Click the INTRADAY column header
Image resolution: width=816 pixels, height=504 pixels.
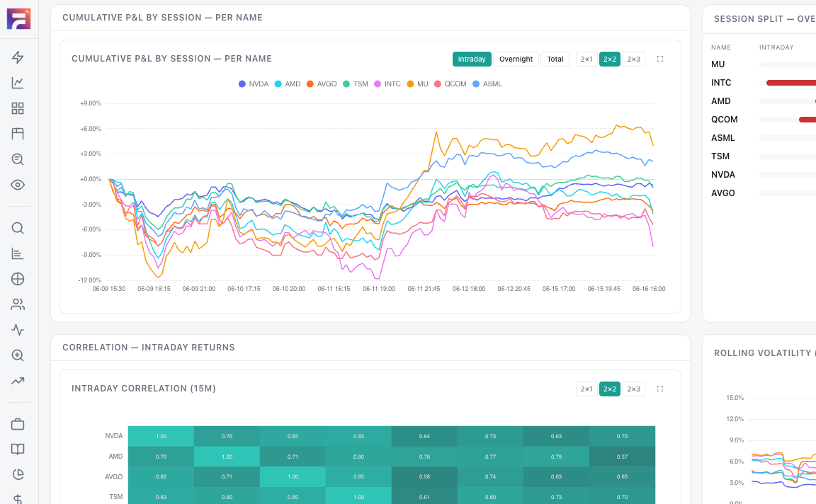(x=776, y=47)
